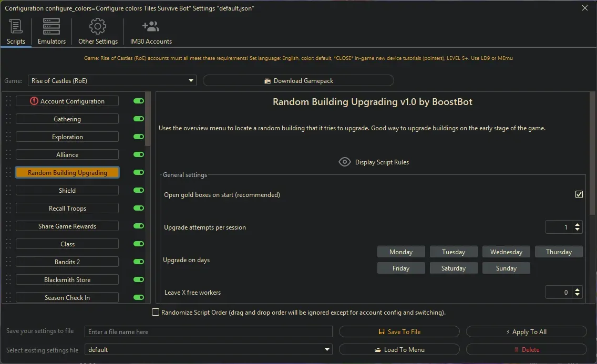Click drag handle beside Shield script
Image resolution: width=597 pixels, height=364 pixels.
tap(8, 190)
